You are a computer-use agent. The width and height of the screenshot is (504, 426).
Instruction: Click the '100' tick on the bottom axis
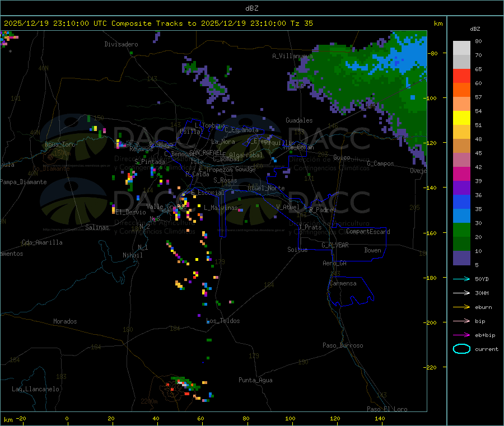290,418
